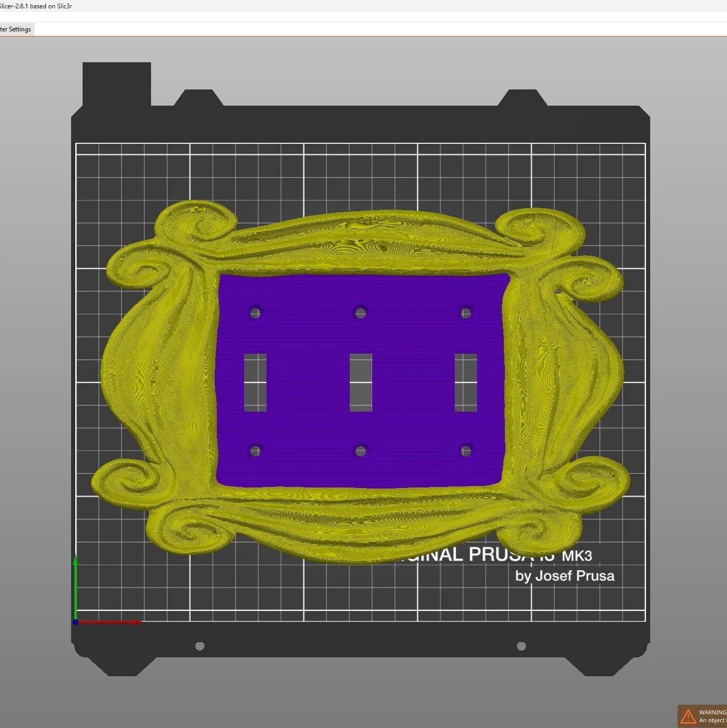Open the Printer Settings tab
Viewport: 727px width, 728px height.
coord(16,29)
